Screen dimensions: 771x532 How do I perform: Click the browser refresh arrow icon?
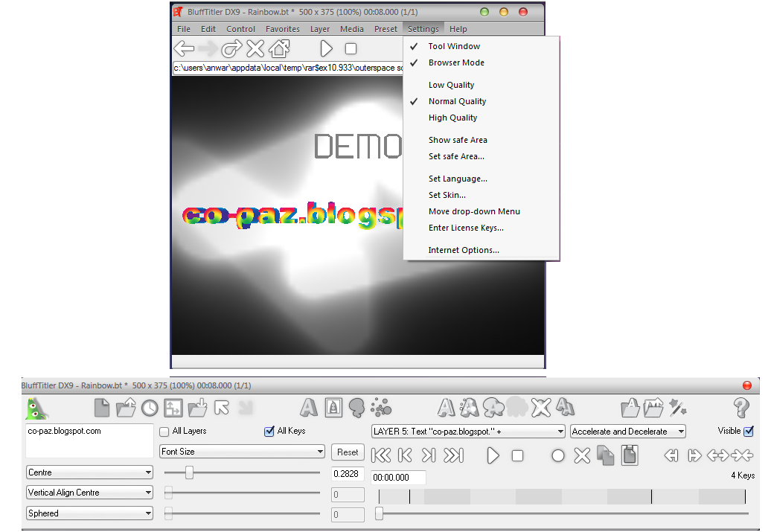pyautogui.click(x=231, y=48)
